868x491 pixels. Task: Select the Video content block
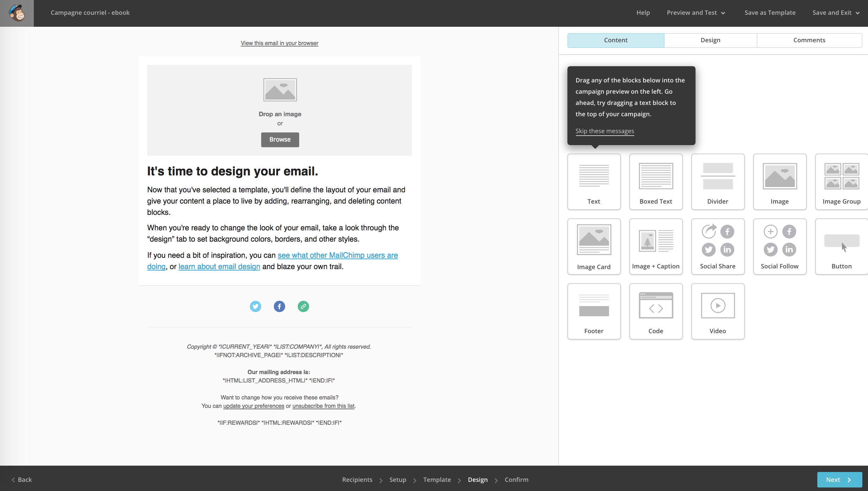718,311
